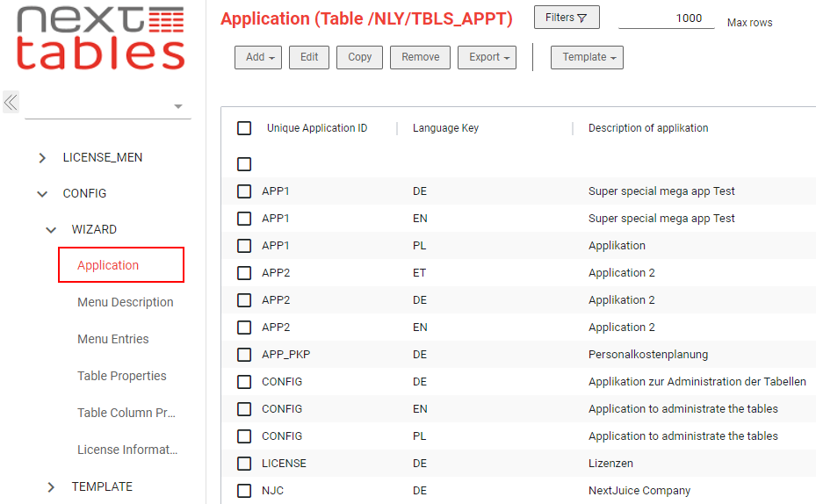Open the Add dropdown button
This screenshot has height=504, width=816.
(x=258, y=57)
